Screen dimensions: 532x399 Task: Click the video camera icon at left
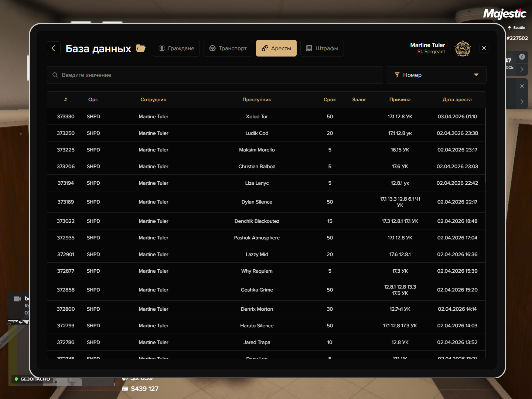pos(17,299)
